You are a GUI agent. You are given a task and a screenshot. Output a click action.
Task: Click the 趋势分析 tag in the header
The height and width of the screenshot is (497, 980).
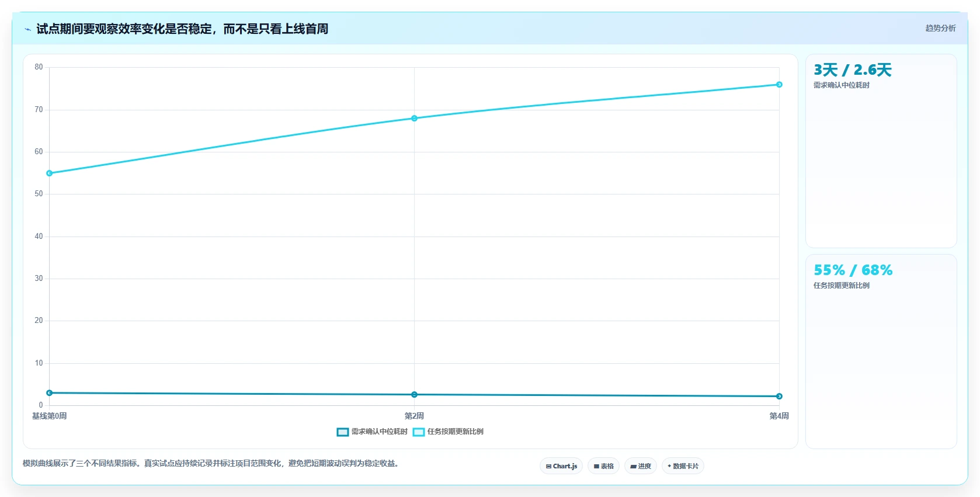(x=940, y=28)
